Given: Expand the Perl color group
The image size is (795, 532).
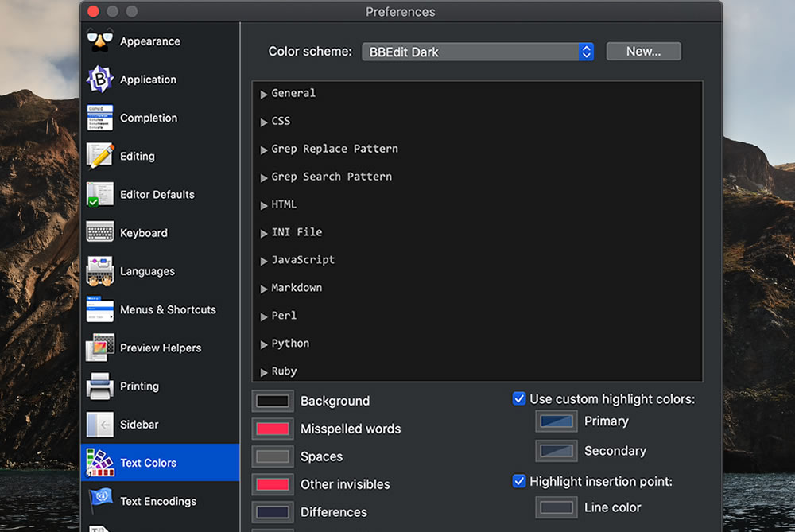Looking at the screenshot, I should click(264, 317).
